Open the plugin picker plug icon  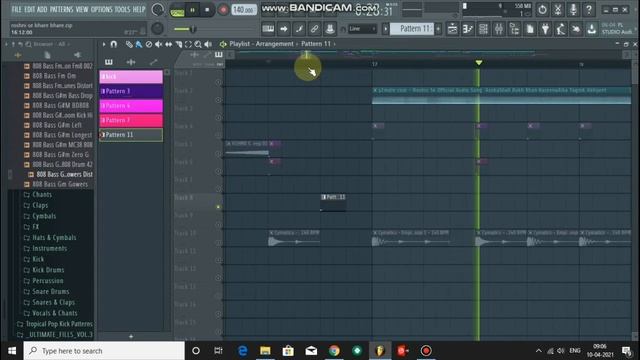pyautogui.click(x=545, y=29)
